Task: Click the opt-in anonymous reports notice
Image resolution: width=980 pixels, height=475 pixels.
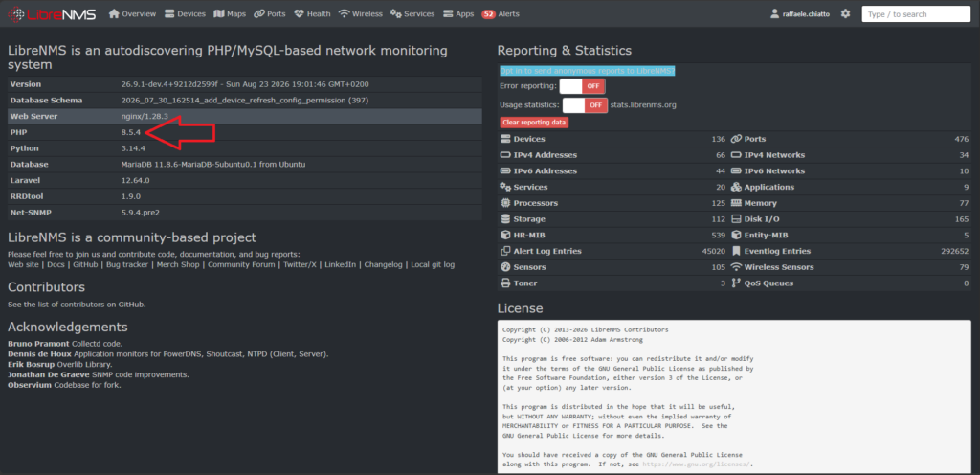Action: (x=588, y=71)
